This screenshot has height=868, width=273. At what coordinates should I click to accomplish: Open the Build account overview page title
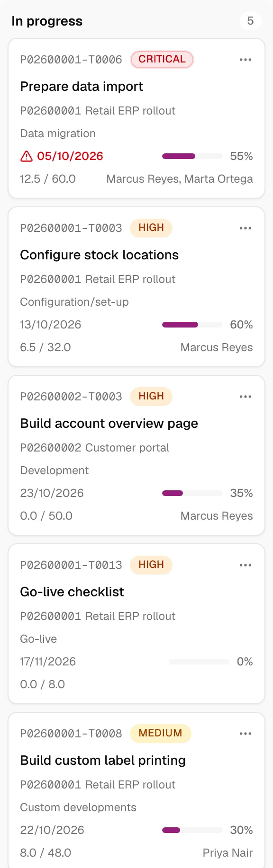[109, 424]
